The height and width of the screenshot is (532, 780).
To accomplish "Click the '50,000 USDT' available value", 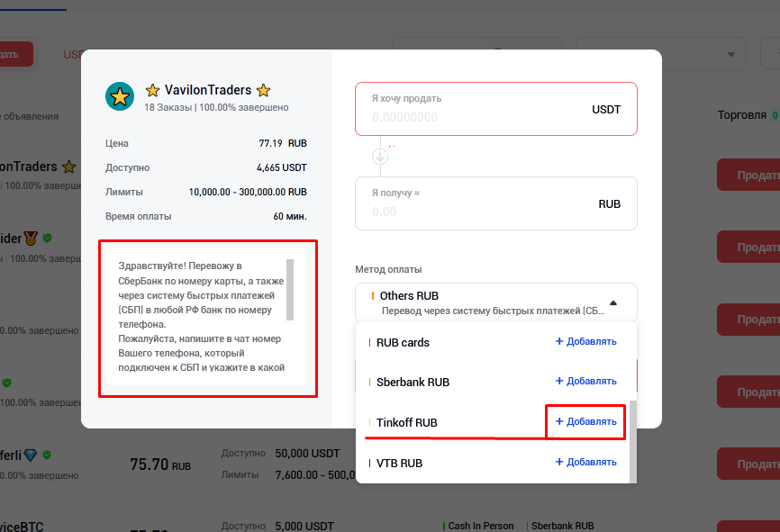I will pyautogui.click(x=307, y=454).
